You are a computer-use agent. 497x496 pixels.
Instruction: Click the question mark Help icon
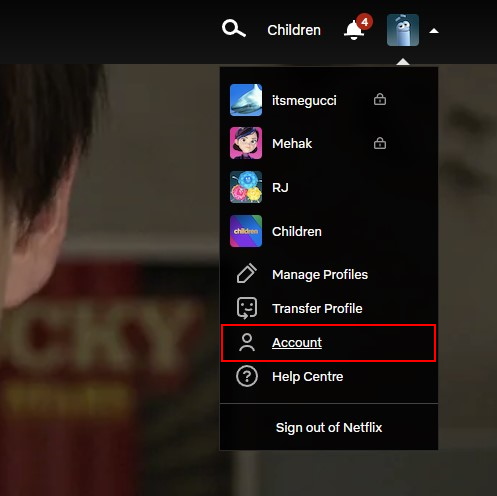[x=247, y=376]
